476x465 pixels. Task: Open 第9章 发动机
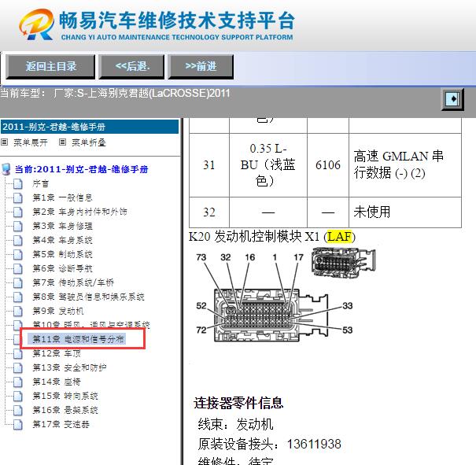[x=58, y=311]
